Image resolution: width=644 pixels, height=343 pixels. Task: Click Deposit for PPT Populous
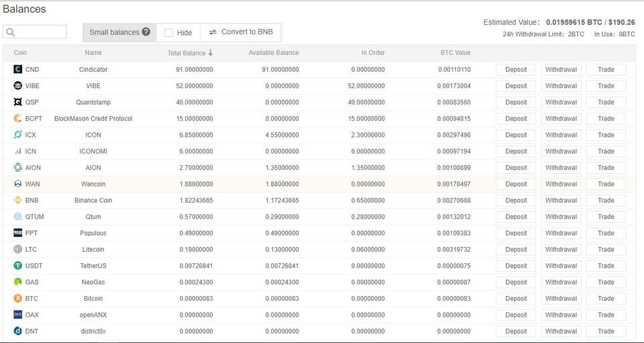[x=516, y=233]
